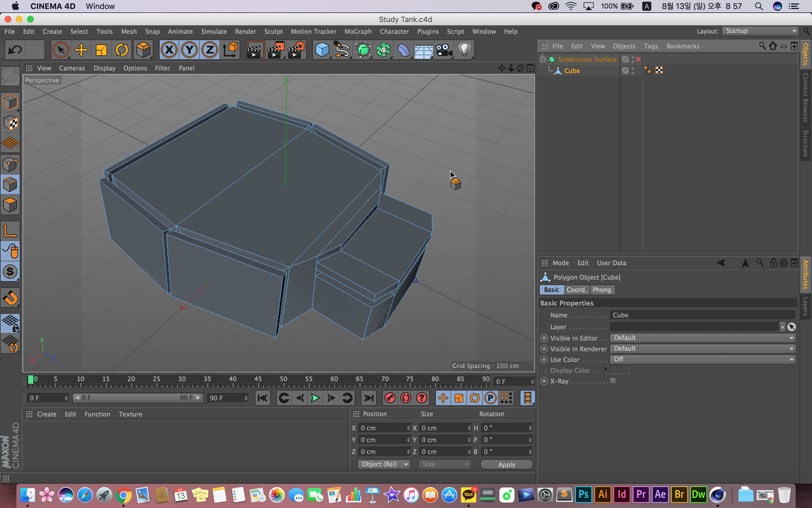
Task: Select the Move tool in top toolbar
Action: coord(81,50)
